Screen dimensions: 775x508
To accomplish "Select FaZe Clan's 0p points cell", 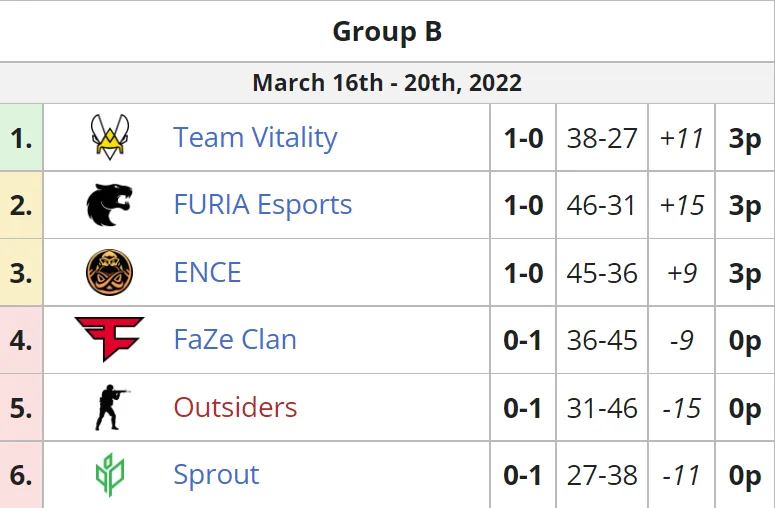I will 745,340.
